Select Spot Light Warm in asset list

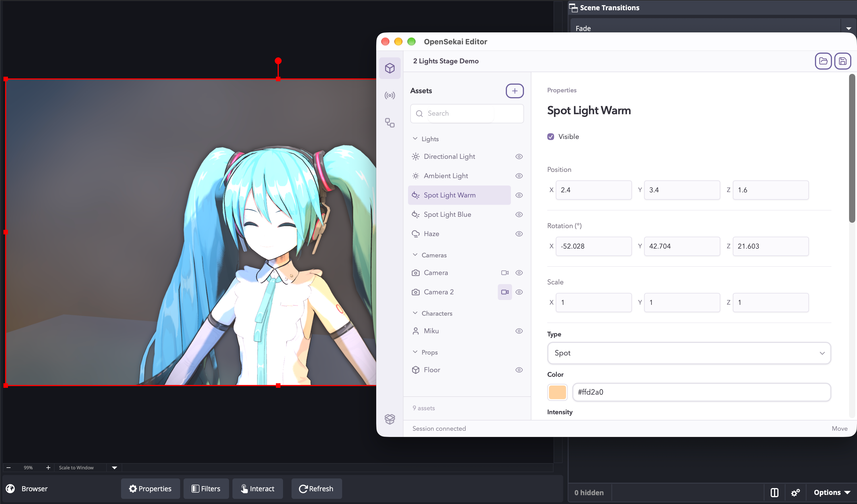coord(459,195)
